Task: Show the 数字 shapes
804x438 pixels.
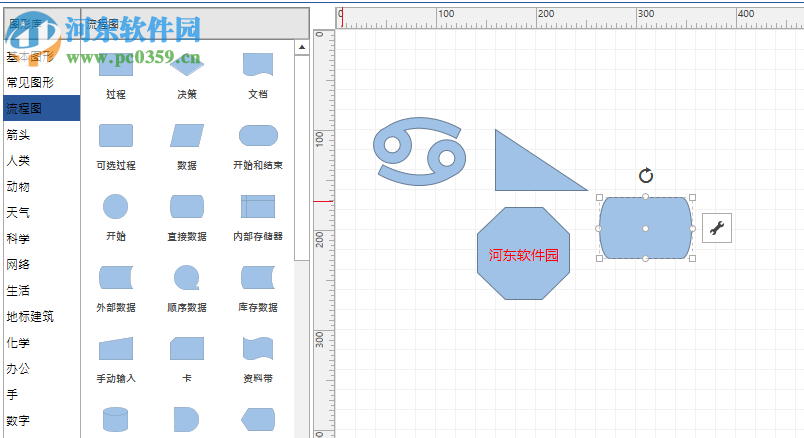Action: [x=42, y=421]
